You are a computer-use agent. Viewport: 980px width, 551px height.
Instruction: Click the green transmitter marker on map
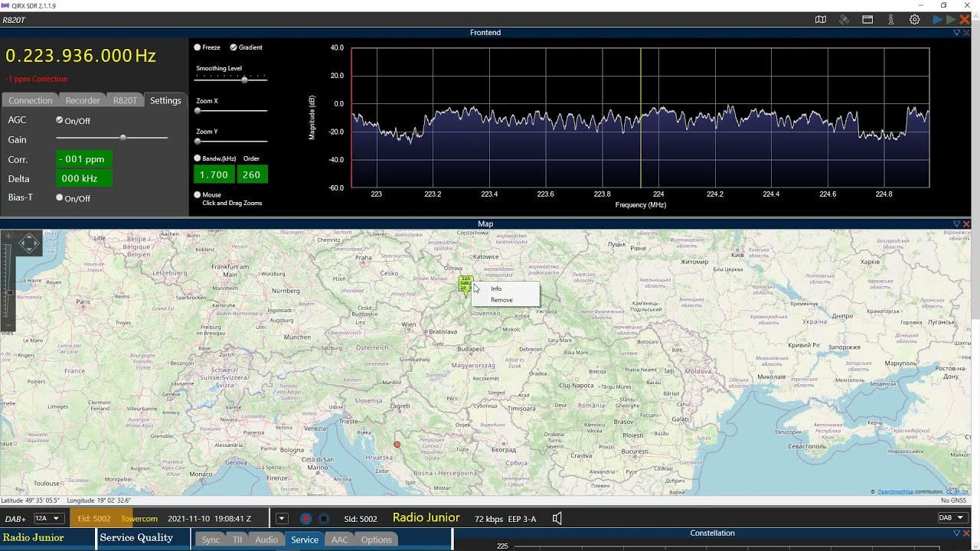click(x=465, y=284)
